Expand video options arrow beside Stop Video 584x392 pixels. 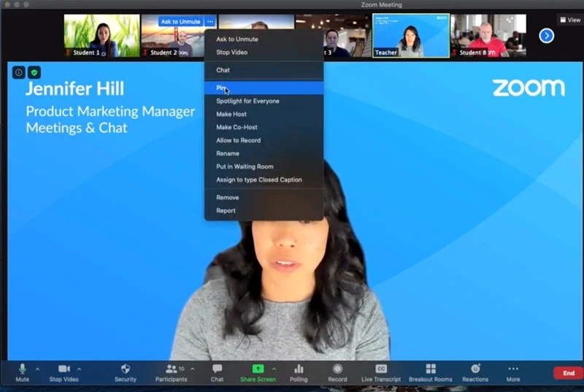click(79, 369)
